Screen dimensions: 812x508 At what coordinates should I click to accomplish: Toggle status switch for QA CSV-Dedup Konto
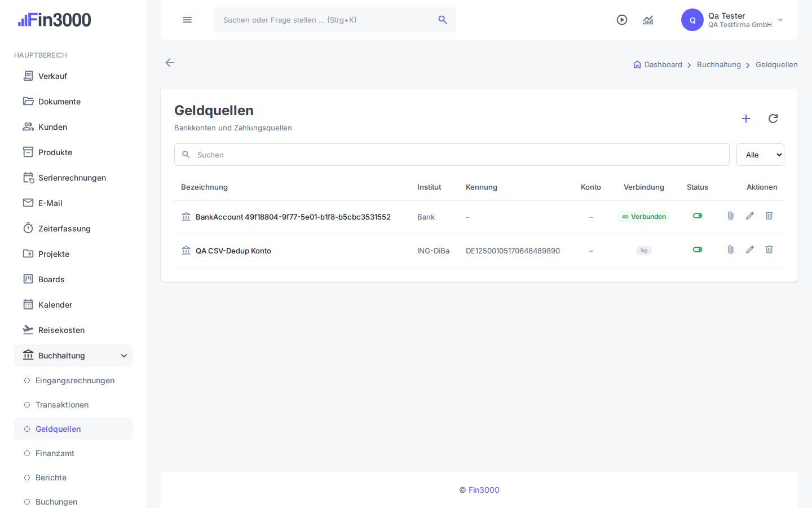click(x=698, y=249)
